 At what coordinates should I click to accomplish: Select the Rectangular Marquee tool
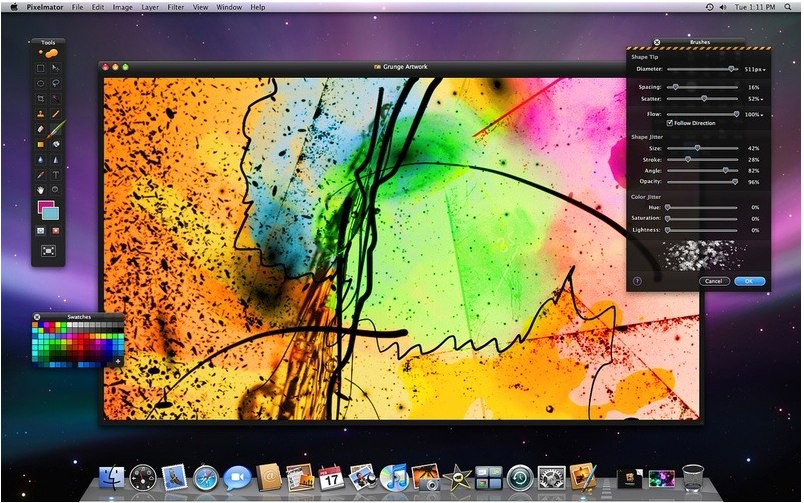click(x=41, y=68)
